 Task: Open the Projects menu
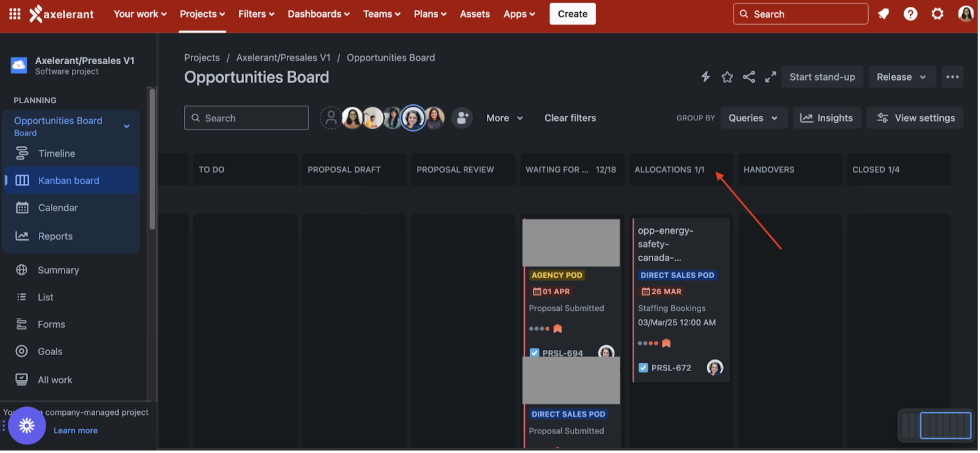tap(202, 14)
